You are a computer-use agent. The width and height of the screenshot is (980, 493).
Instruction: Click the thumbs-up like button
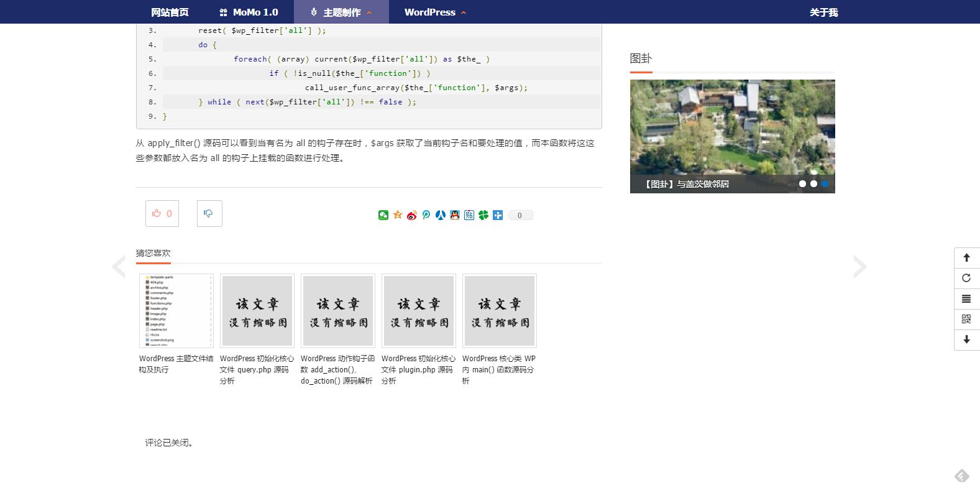pos(162,213)
